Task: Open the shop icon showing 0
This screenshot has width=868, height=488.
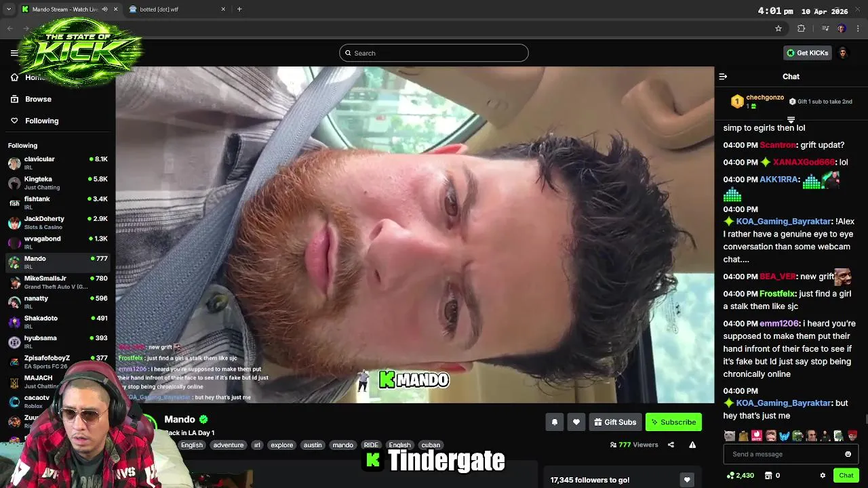Action: coord(770,475)
